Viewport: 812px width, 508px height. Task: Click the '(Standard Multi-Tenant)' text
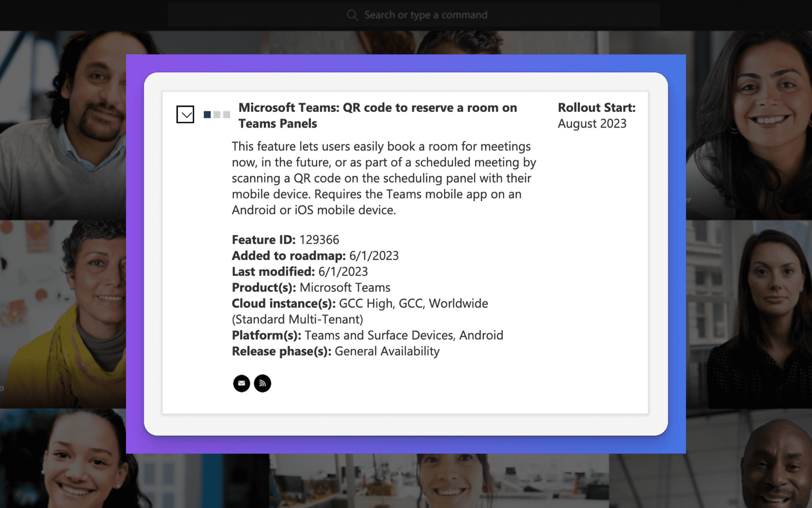(x=297, y=320)
